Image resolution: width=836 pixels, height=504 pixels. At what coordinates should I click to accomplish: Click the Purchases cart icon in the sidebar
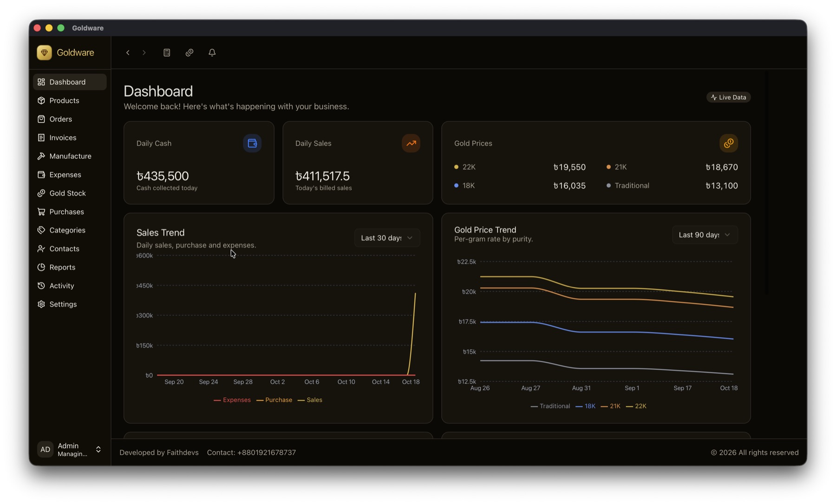click(41, 212)
